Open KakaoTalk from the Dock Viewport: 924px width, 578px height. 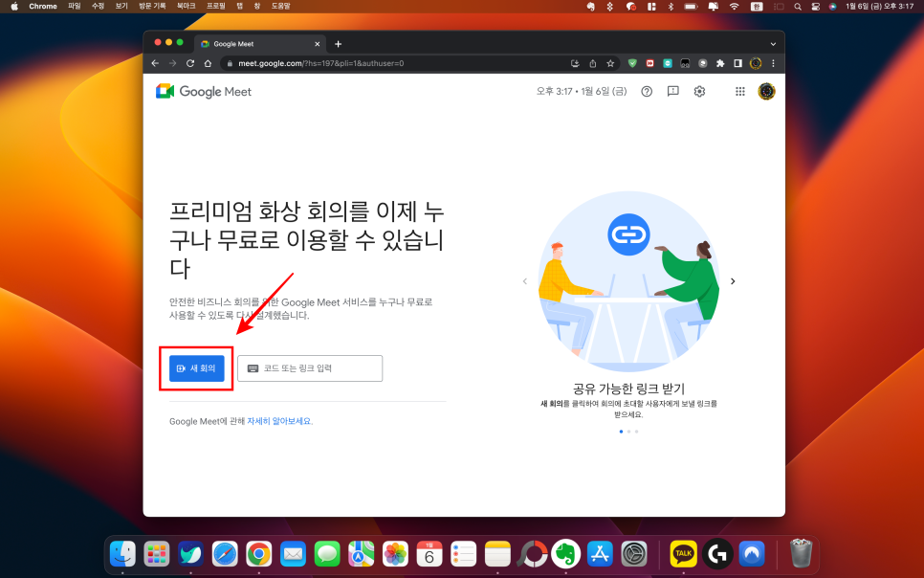683,554
